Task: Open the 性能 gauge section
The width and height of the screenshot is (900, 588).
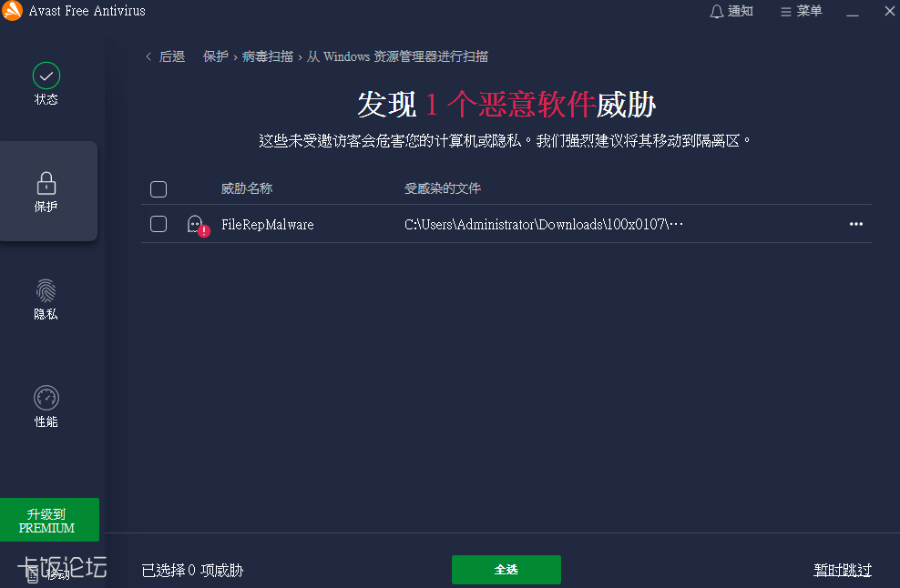Action: (46, 398)
